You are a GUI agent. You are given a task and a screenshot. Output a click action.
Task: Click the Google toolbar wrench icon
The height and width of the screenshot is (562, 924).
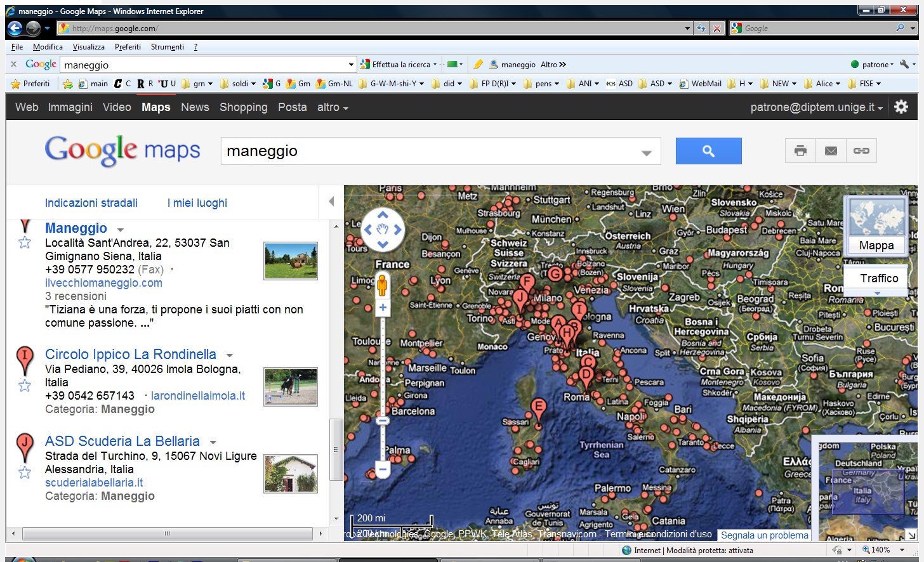pos(904,64)
